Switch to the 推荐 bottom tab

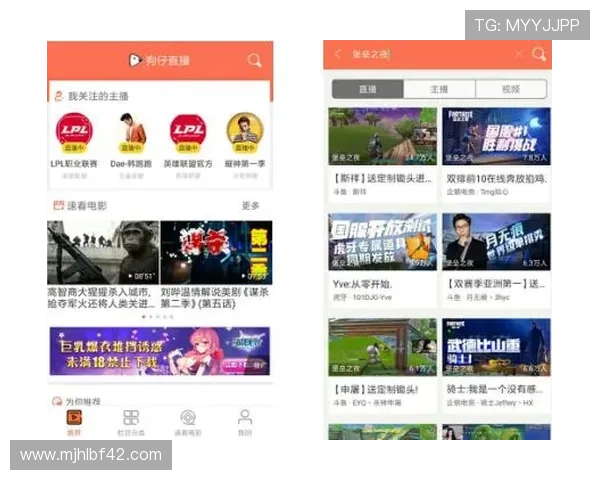point(74,423)
